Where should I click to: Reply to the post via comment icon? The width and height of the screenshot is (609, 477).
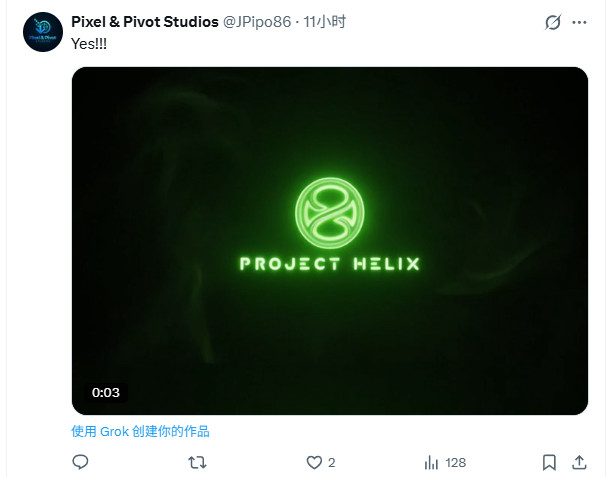tap(81, 462)
